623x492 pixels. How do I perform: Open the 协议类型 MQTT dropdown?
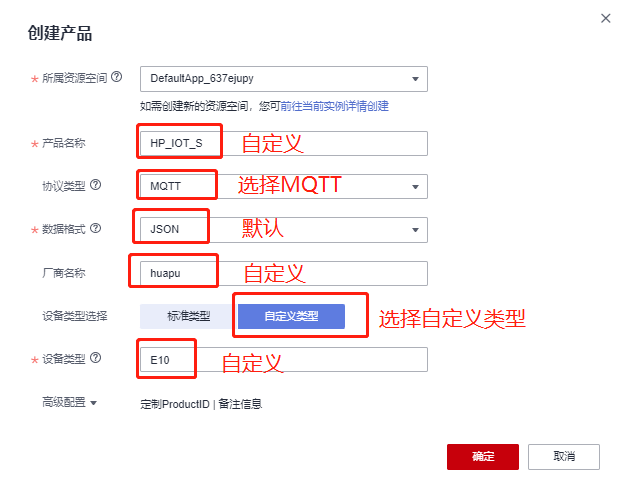414,186
